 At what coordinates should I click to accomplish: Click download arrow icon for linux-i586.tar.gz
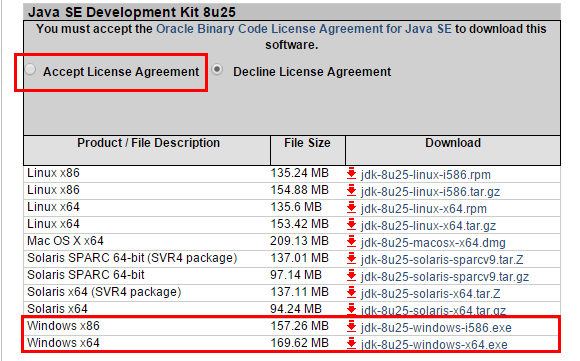click(x=351, y=190)
